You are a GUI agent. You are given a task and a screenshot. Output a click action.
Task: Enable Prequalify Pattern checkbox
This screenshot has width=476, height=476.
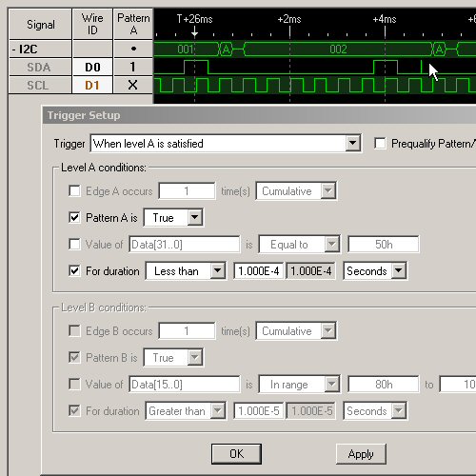[380, 144]
